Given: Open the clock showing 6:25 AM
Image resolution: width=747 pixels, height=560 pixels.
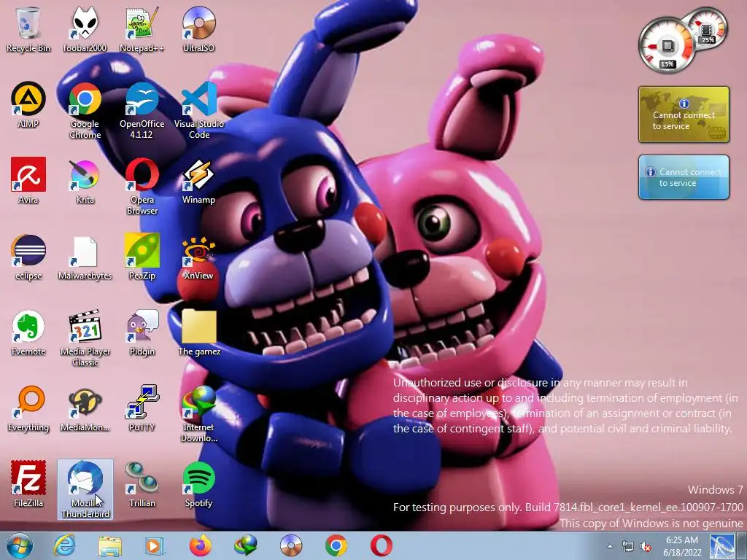Looking at the screenshot, I should [682, 546].
